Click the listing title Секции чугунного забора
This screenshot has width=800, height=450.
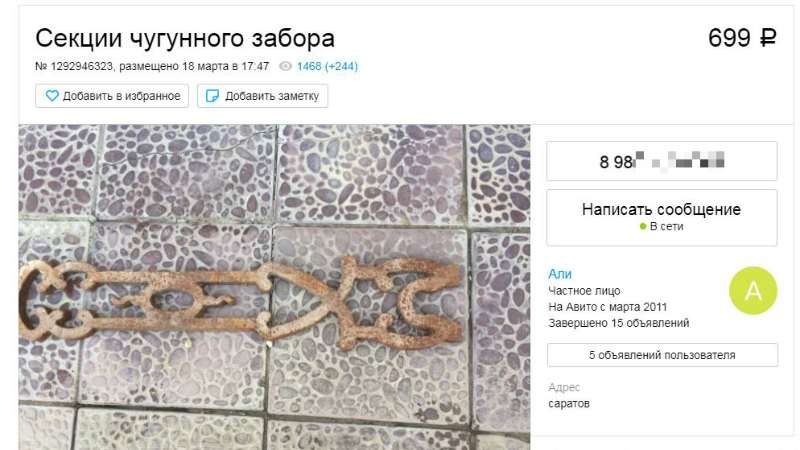[185, 38]
